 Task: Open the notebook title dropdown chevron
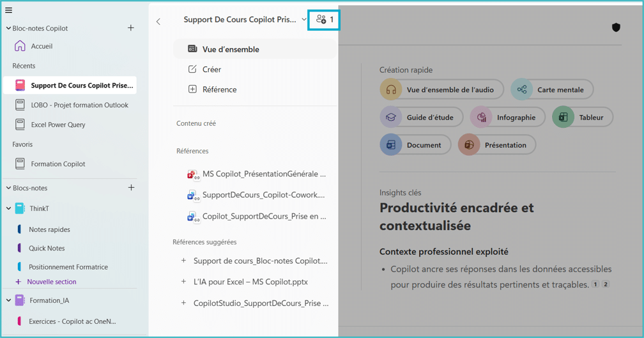click(304, 19)
